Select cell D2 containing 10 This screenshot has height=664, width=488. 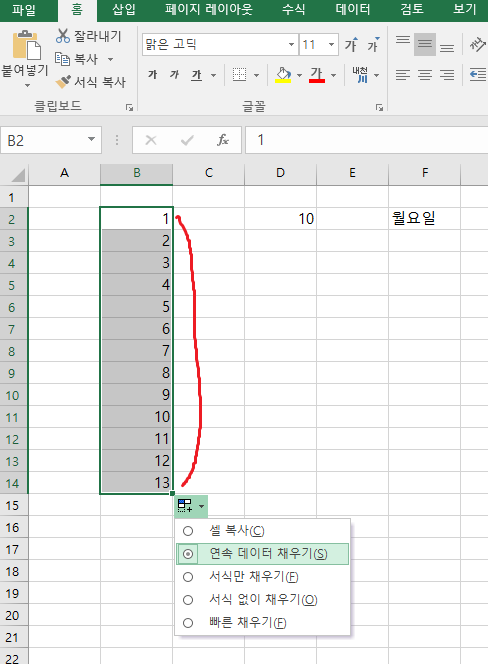point(280,219)
